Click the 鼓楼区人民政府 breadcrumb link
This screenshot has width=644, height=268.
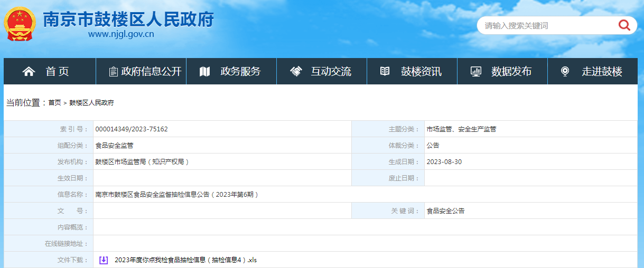point(91,103)
